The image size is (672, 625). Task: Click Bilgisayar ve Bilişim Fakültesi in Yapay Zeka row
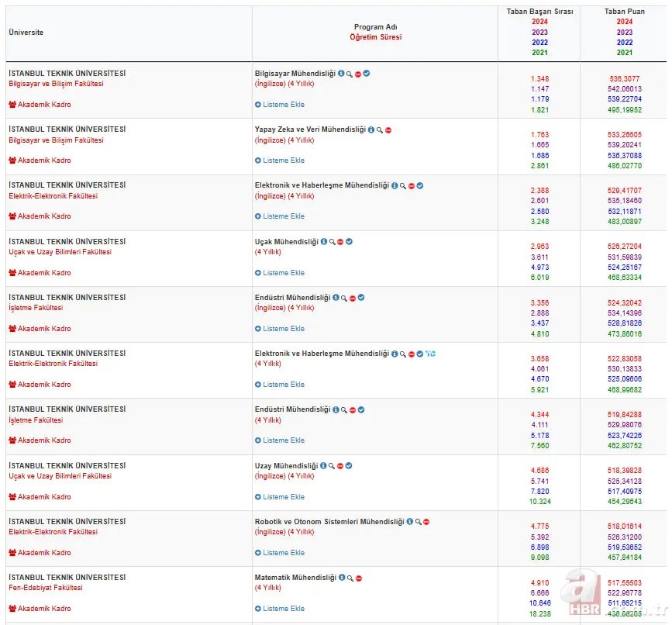(x=56, y=140)
